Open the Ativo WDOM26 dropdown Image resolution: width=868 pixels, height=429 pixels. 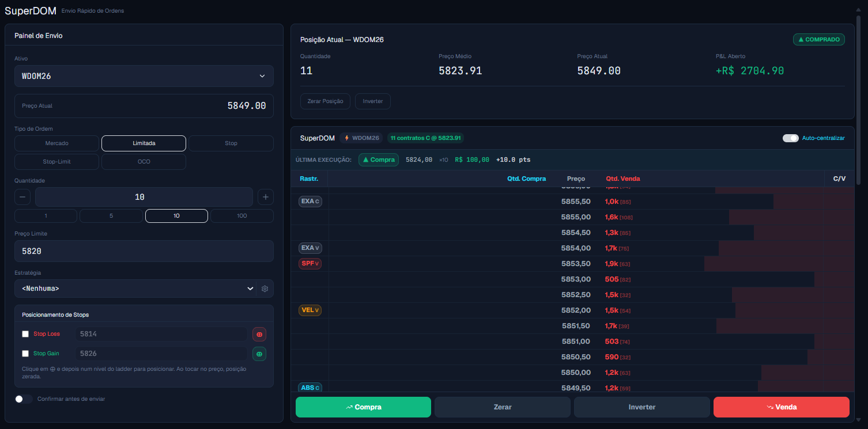pos(144,76)
